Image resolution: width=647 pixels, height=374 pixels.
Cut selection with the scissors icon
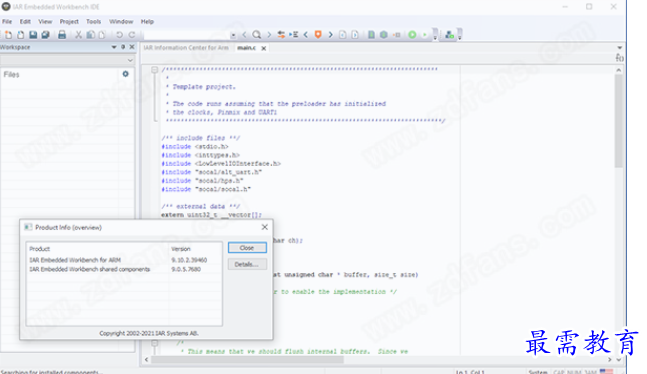(78, 35)
